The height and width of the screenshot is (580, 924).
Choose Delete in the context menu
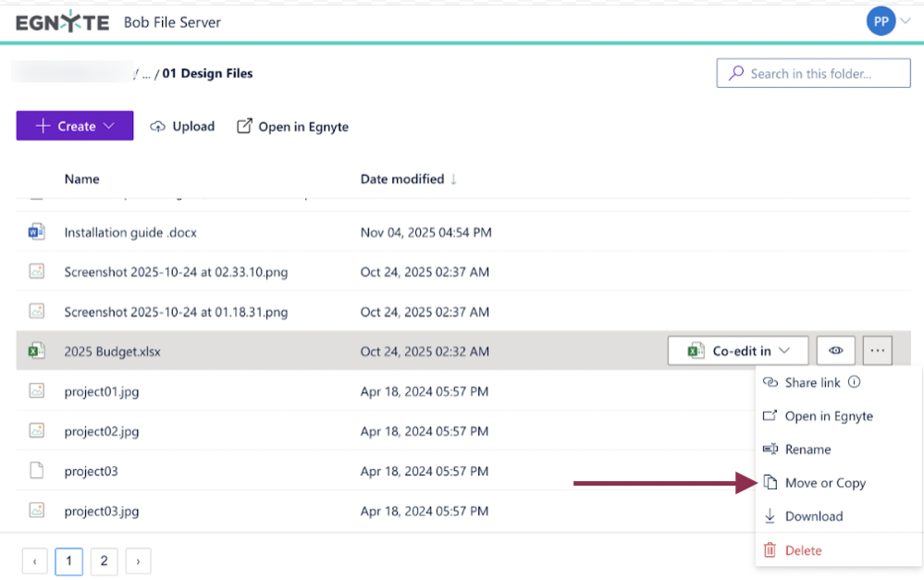pos(803,550)
